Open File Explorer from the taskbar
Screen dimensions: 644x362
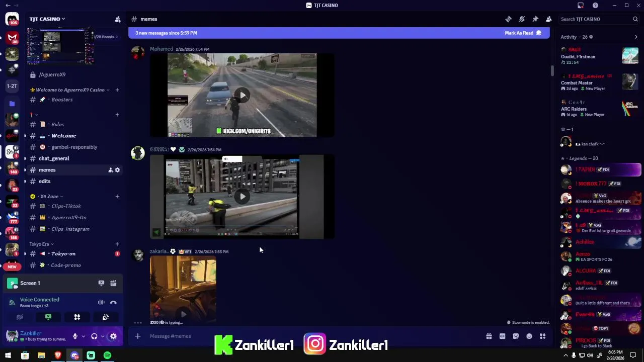(x=41, y=355)
